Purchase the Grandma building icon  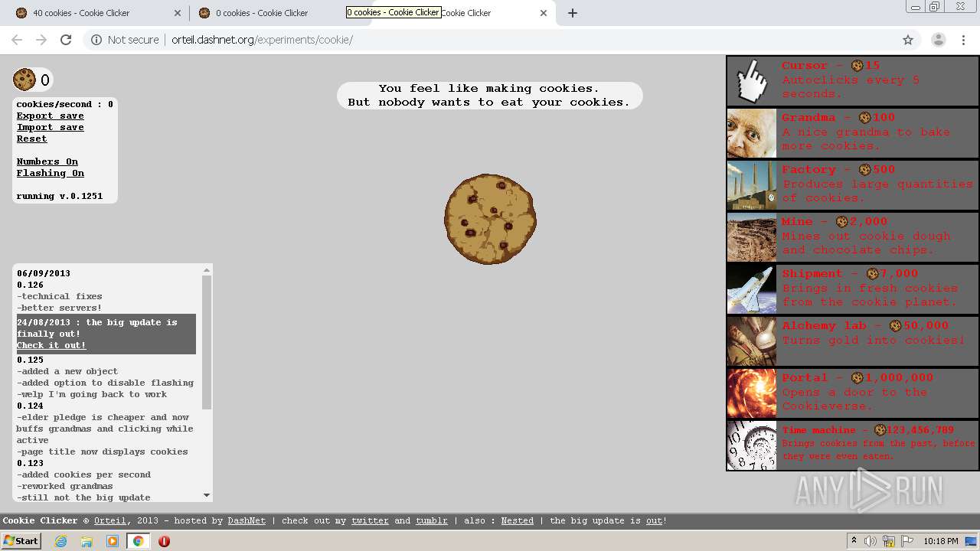click(x=751, y=133)
